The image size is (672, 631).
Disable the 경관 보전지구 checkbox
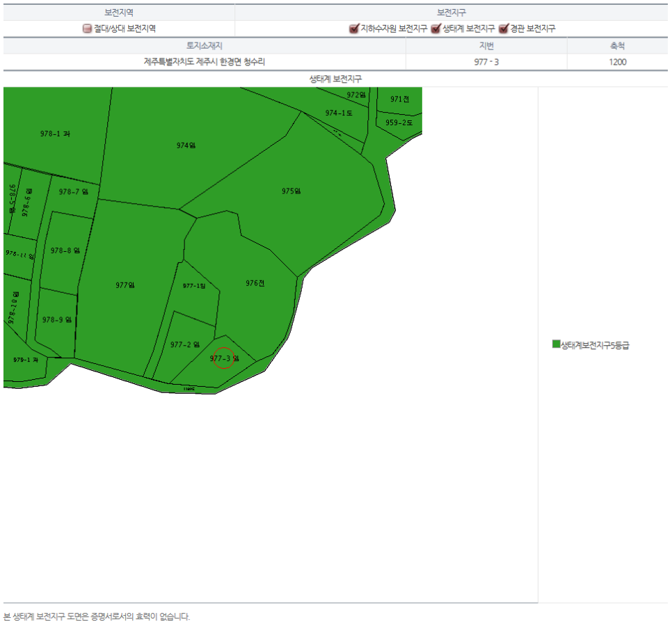(503, 29)
